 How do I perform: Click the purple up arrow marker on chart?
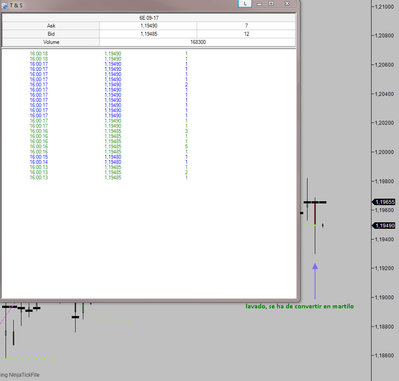click(x=315, y=282)
